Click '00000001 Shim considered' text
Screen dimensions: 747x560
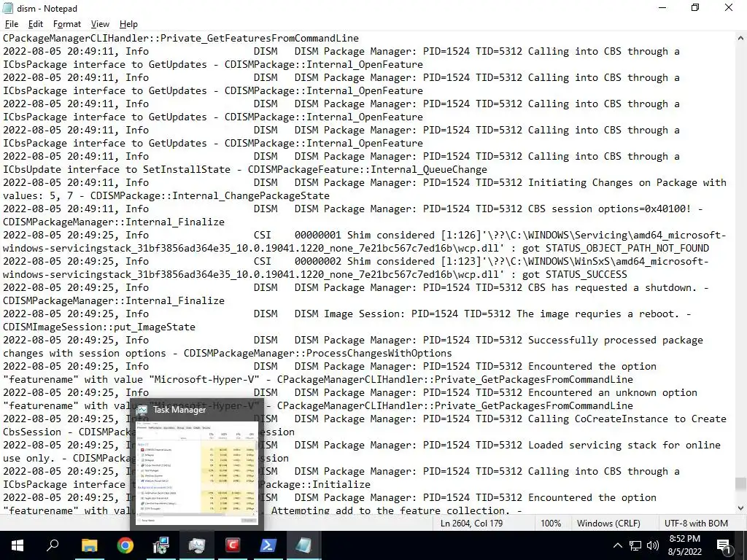pyautogui.click(x=365, y=236)
